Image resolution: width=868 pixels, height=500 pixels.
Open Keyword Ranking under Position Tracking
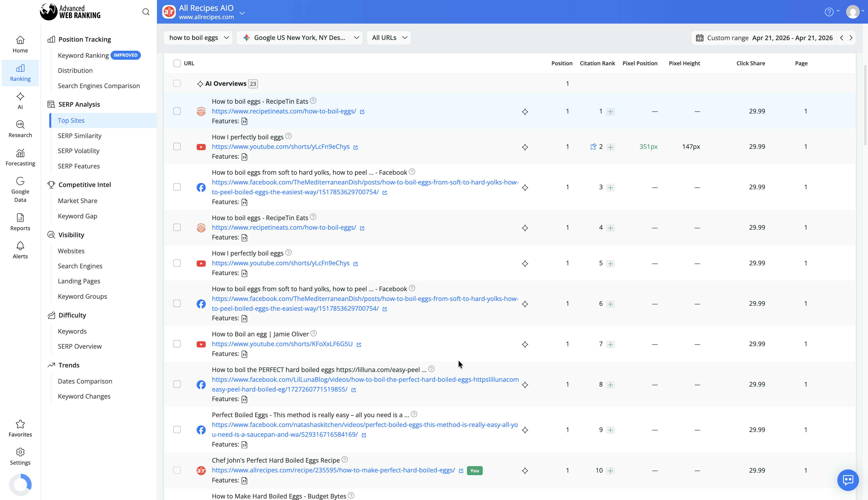(83, 55)
